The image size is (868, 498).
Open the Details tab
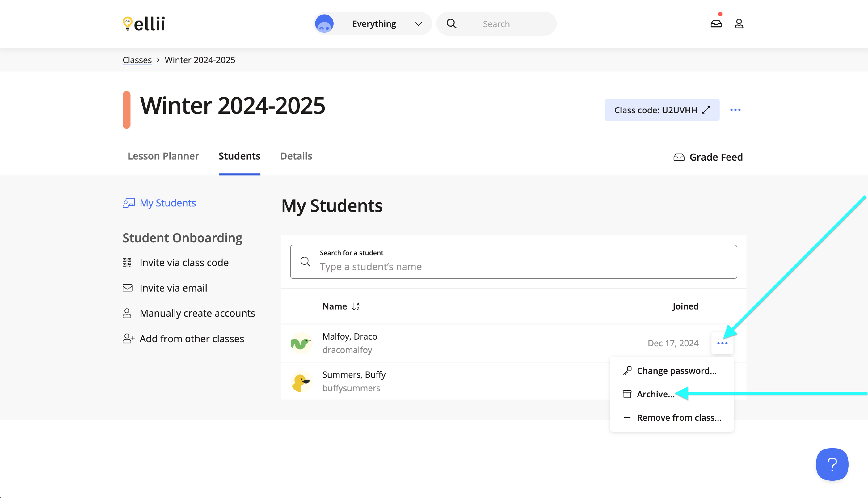click(296, 156)
